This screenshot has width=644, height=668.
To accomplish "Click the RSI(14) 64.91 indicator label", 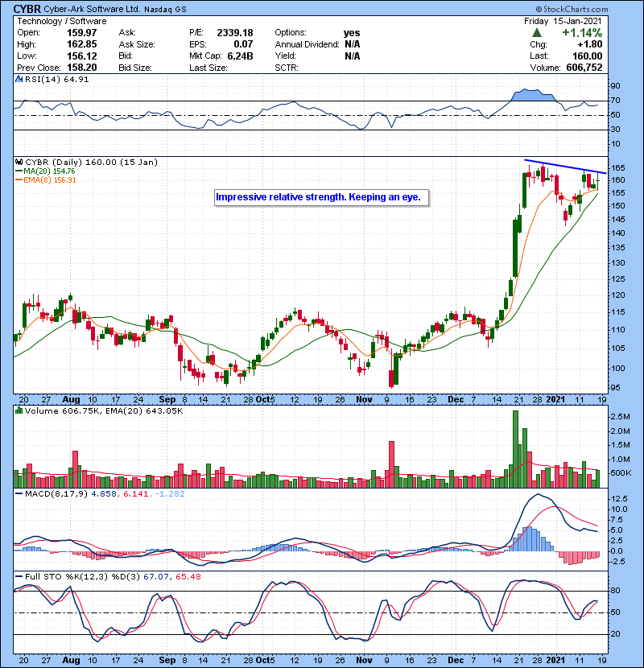I will 56,79.
